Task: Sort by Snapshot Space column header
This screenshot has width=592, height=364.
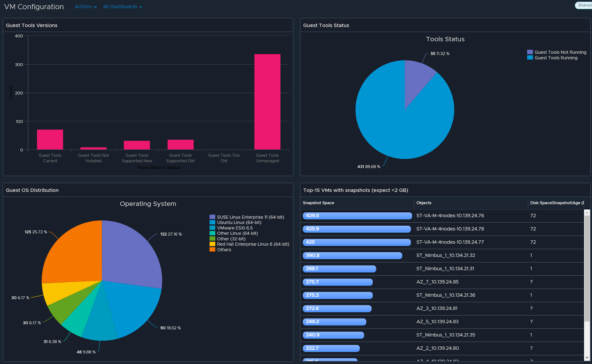Action: 319,203
